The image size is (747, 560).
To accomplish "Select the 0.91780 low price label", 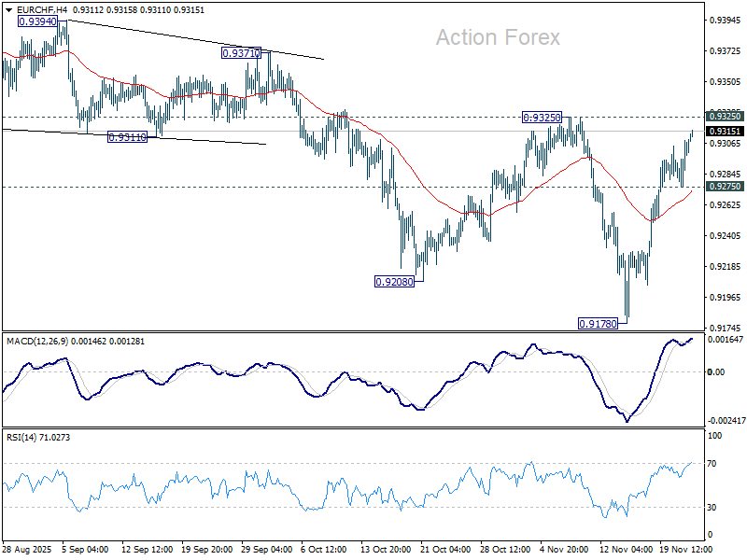I will tap(598, 324).
